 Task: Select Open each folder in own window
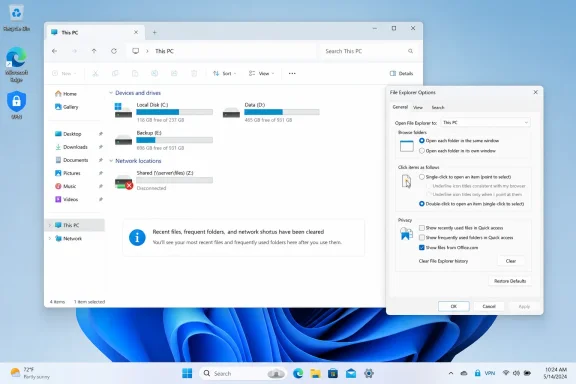pos(422,151)
